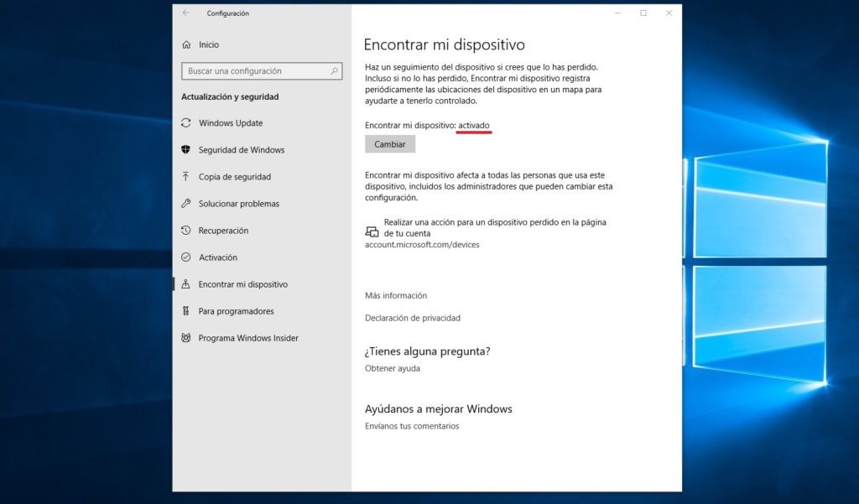Click the Seguridad de Windows shield icon

point(185,149)
